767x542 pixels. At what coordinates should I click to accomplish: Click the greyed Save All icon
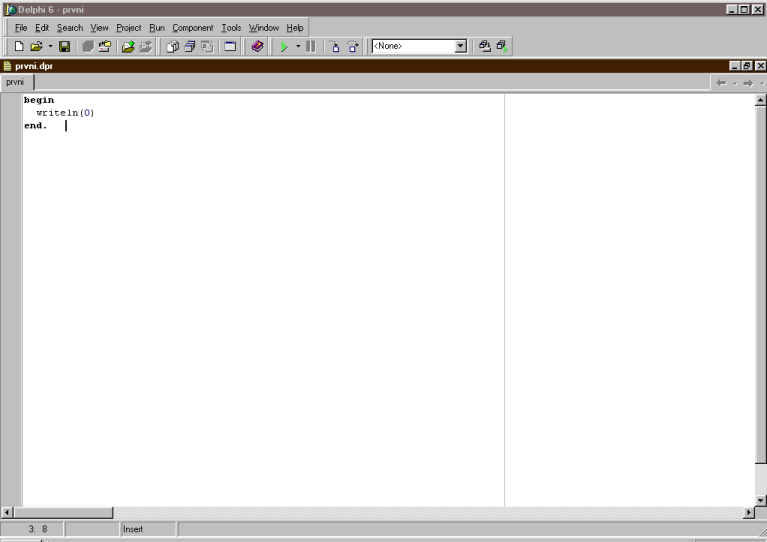coord(88,46)
